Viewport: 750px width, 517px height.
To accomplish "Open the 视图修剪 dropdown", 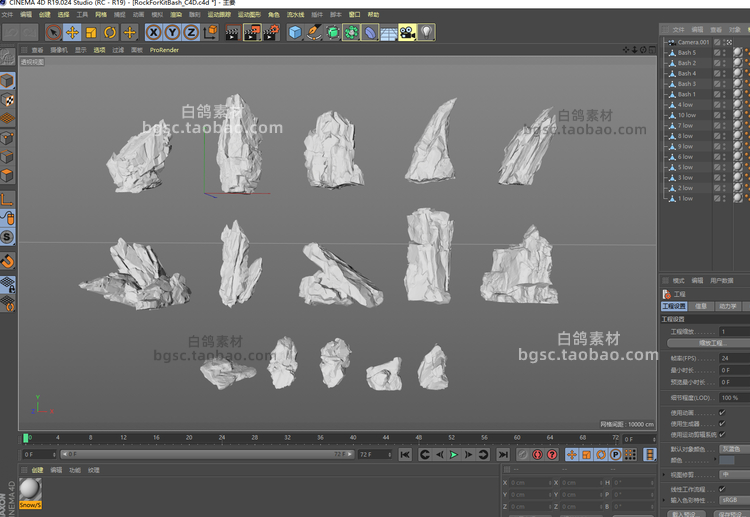I will [735, 475].
